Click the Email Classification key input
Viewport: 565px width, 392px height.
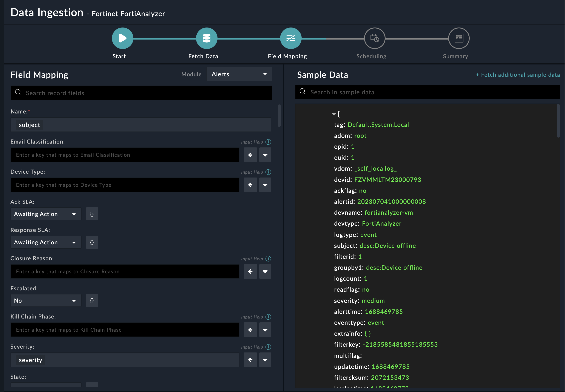coord(125,155)
